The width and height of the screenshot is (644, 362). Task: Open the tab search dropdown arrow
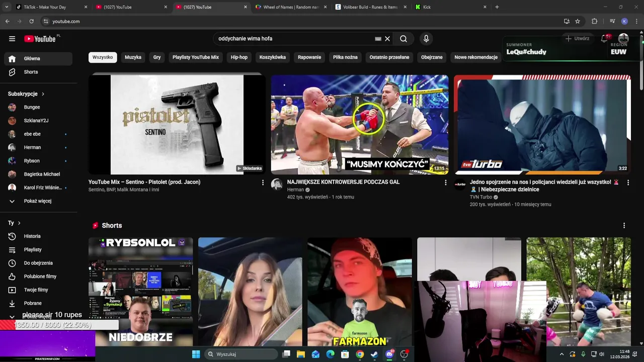(x=7, y=7)
